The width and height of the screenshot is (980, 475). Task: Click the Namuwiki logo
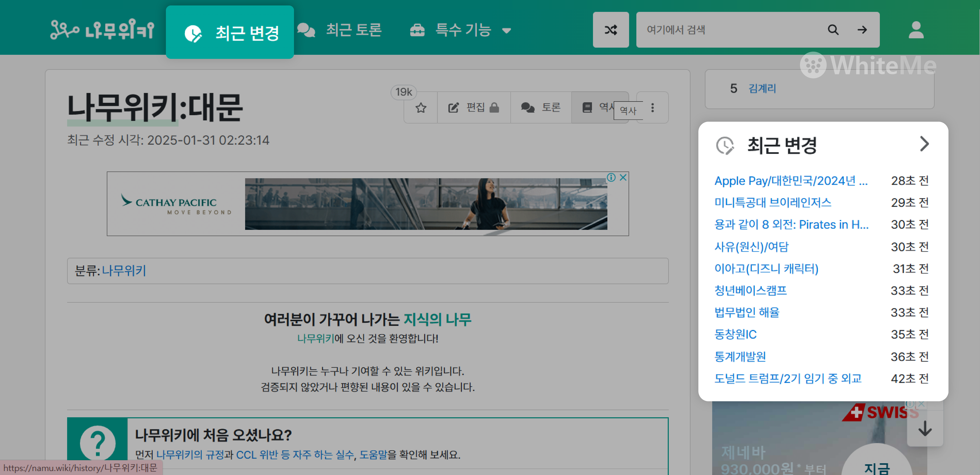(102, 30)
